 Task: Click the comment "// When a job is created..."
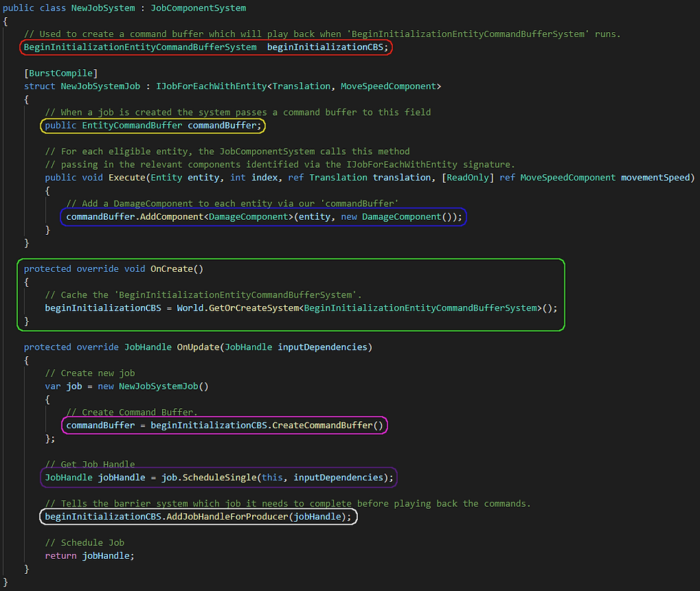click(x=238, y=112)
